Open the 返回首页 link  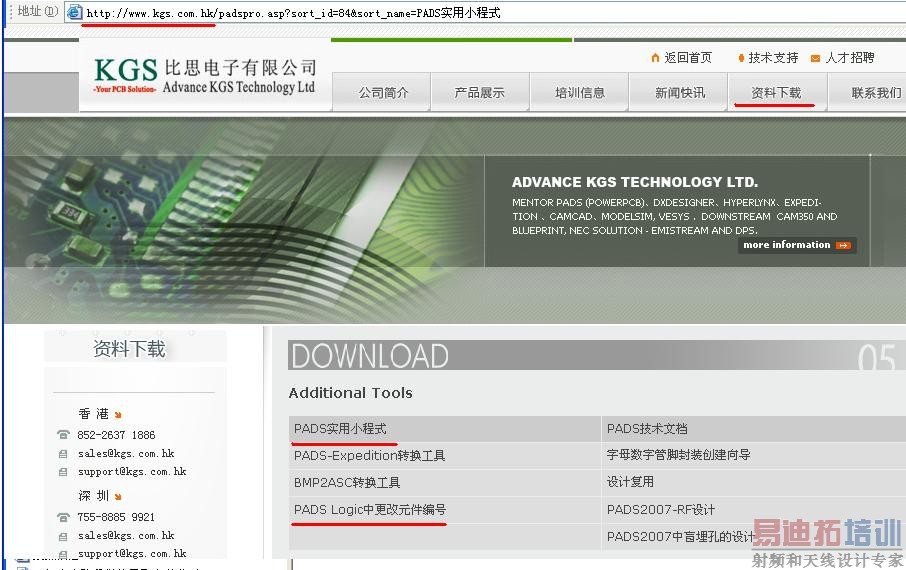click(x=688, y=58)
